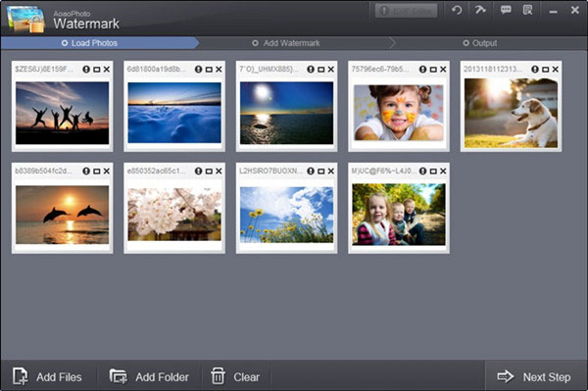The image size is (588, 391).
Task: Click file name 'b8389b504fc2d...'
Action: coord(43,171)
